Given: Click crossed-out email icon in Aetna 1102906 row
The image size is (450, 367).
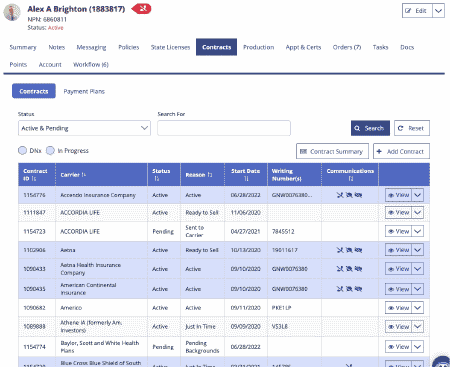Looking at the screenshot, I should click(x=349, y=250).
